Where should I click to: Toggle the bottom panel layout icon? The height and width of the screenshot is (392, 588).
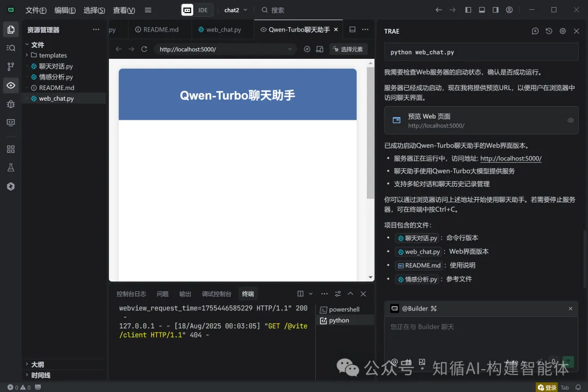pyautogui.click(x=482, y=10)
